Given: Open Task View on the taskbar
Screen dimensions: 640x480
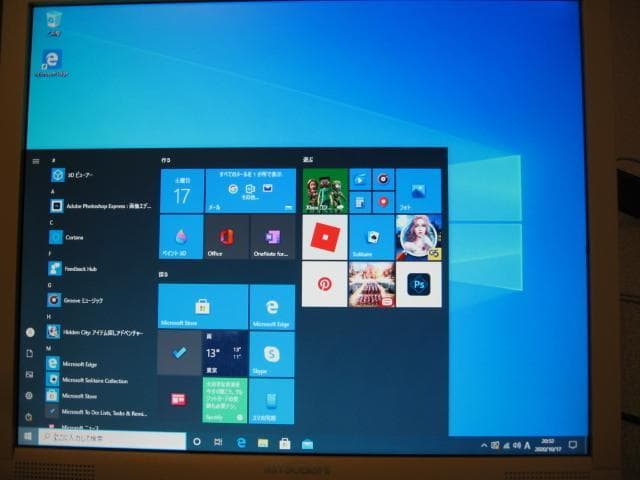Looking at the screenshot, I should point(218,442).
